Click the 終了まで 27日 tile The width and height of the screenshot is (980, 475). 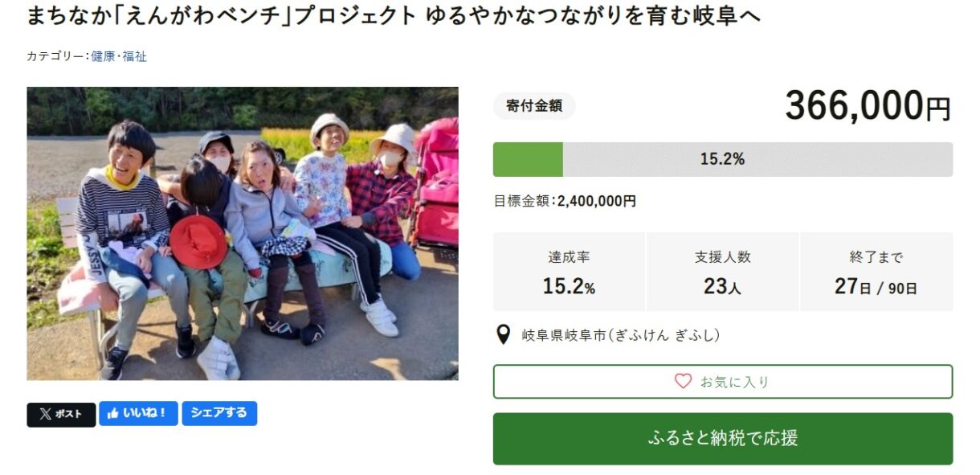pos(876,272)
